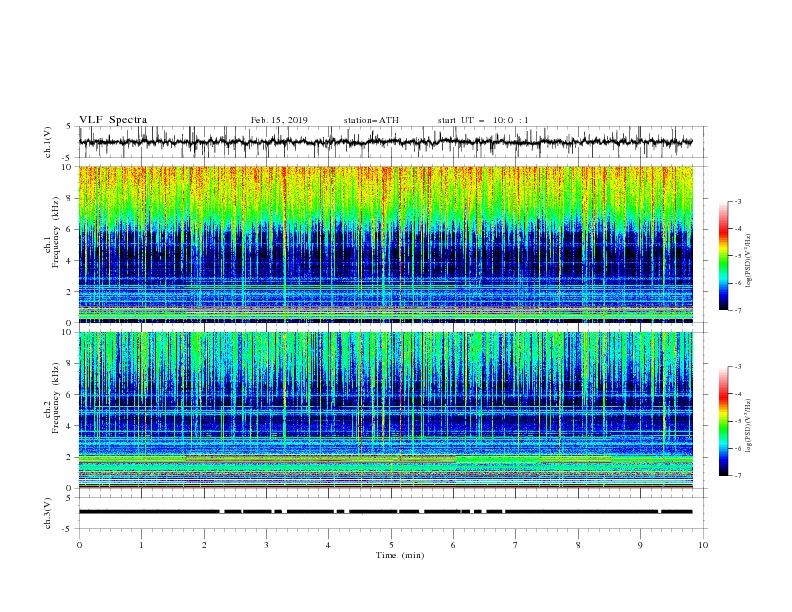Click the time axis tick label "10"
The width and height of the screenshot is (792, 612).
(x=703, y=545)
